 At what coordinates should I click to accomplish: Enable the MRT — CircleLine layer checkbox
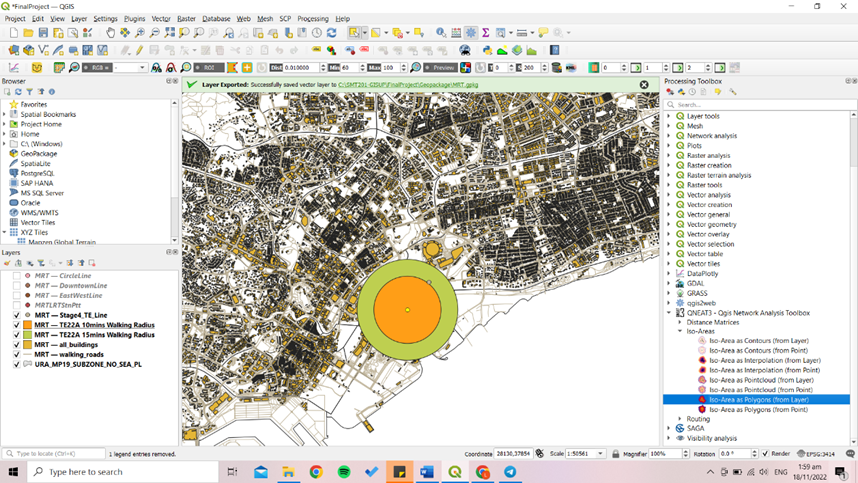(17, 276)
